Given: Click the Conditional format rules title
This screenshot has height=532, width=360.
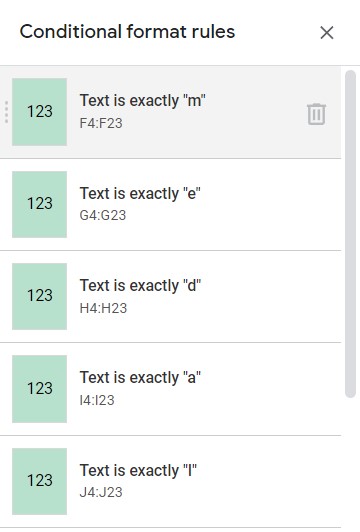Looking at the screenshot, I should (127, 32).
